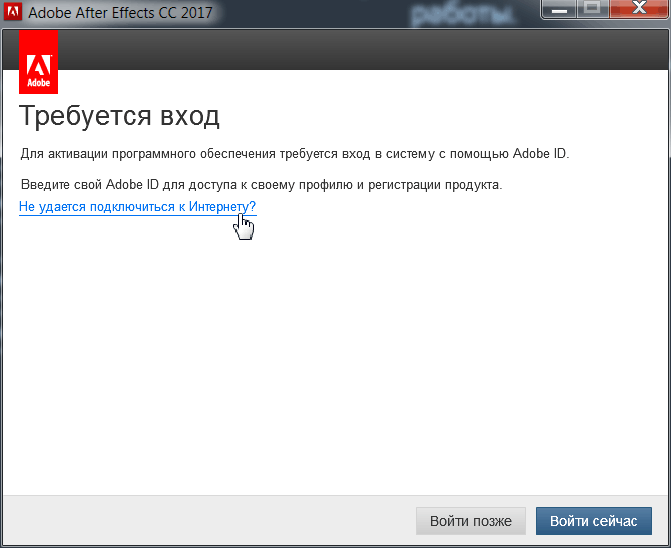Viewport: 671px width, 548px height.
Task: Click the 'Войти позже' button
Action: pyautogui.click(x=471, y=521)
